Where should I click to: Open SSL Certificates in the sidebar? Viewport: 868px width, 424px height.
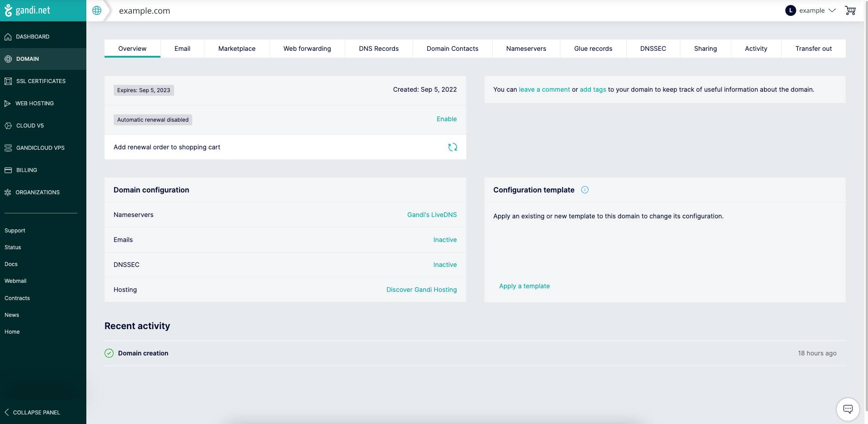43,81
